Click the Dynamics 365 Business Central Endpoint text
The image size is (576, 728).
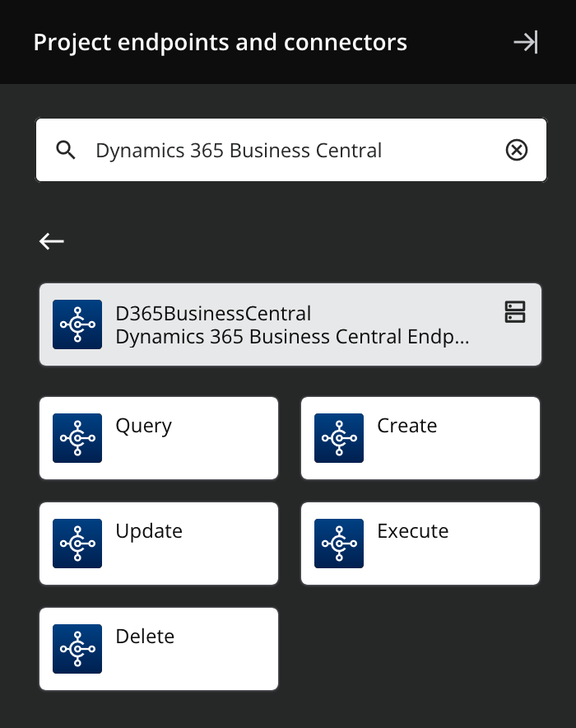pyautogui.click(x=292, y=336)
